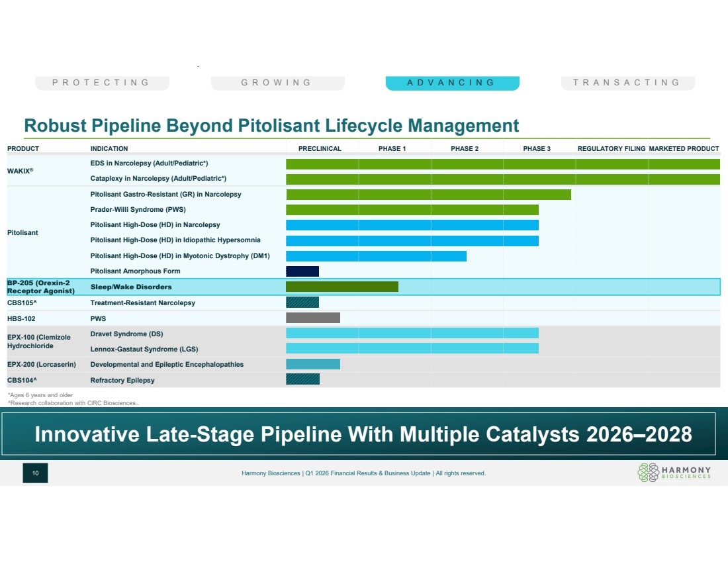This screenshot has width=728, height=562.
Task: Click the Amorphous Form navy preclinical bar
Action: pyautogui.click(x=302, y=271)
